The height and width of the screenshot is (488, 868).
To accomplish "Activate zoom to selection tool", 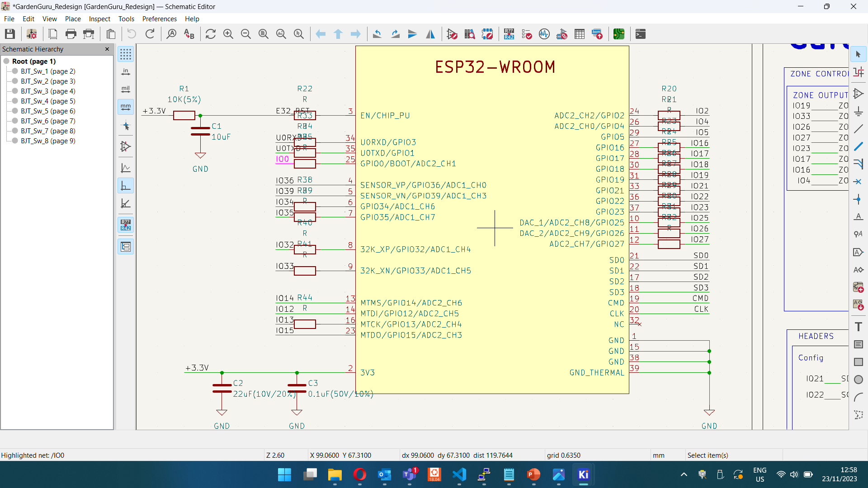I will (299, 34).
